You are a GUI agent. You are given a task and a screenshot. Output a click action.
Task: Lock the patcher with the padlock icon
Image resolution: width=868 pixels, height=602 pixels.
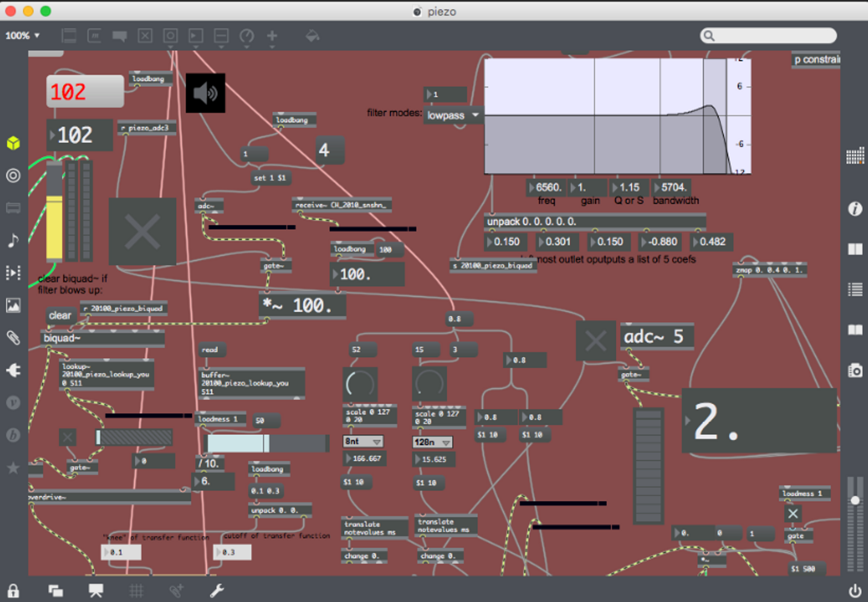point(13,590)
